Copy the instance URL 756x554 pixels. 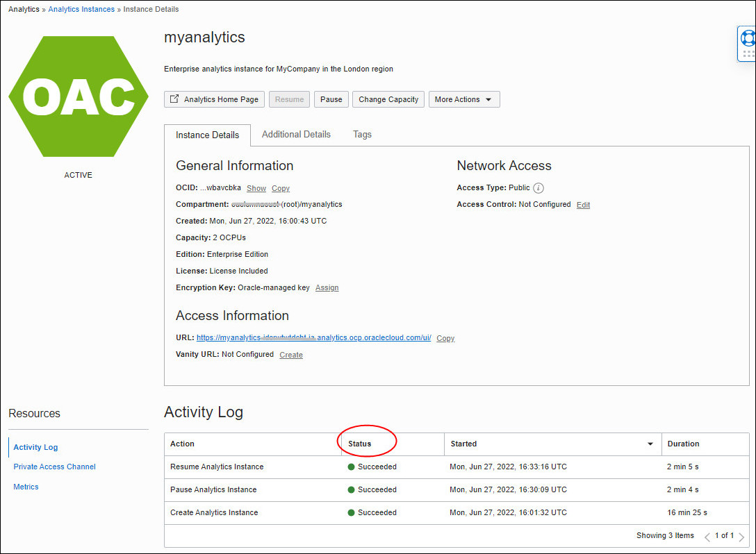click(x=445, y=338)
